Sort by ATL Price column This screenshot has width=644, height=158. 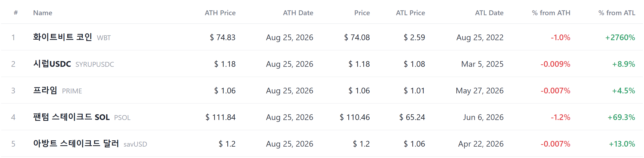410,13
